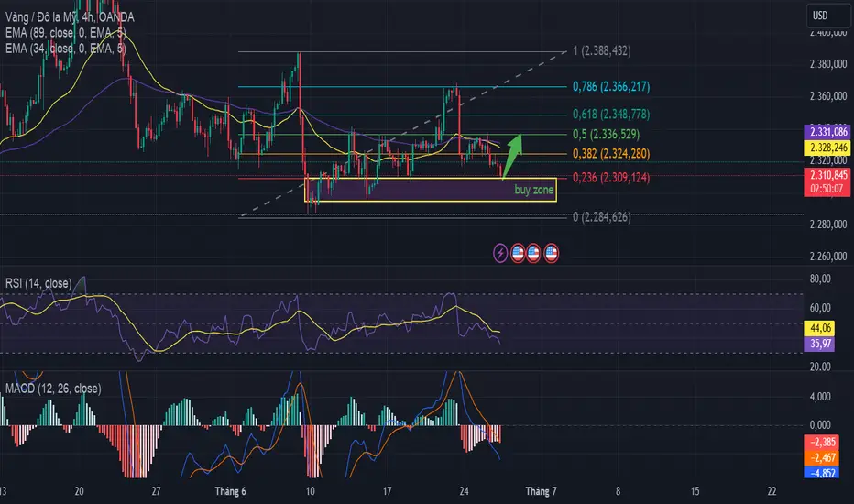The image size is (854, 504).
Task: Click the red -2,385 MACD value tag
Action: pos(821,442)
